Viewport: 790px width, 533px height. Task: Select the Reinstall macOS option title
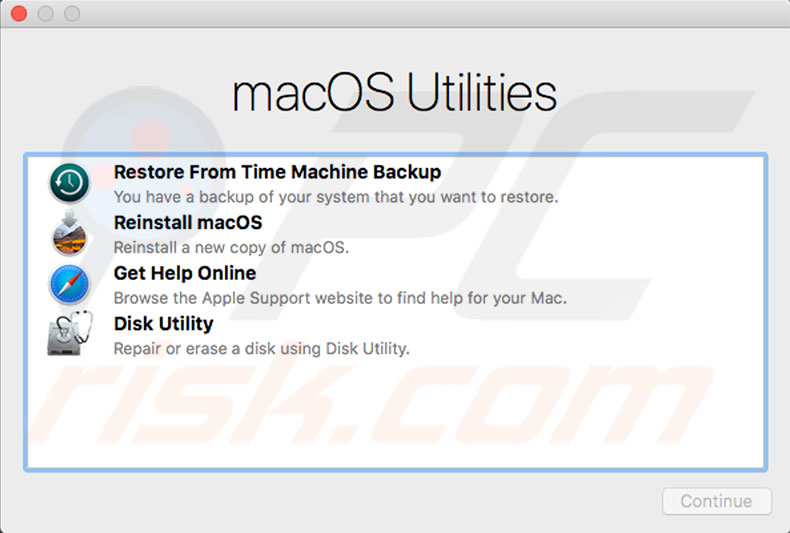point(187,222)
